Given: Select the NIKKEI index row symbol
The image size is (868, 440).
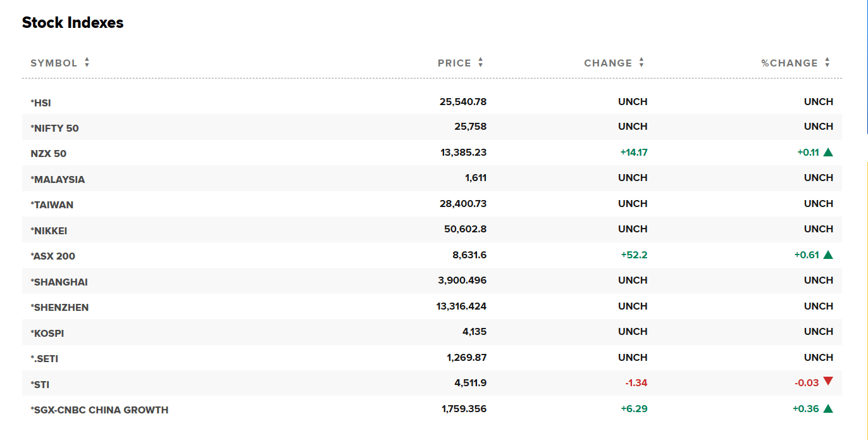Looking at the screenshot, I should click(49, 231).
